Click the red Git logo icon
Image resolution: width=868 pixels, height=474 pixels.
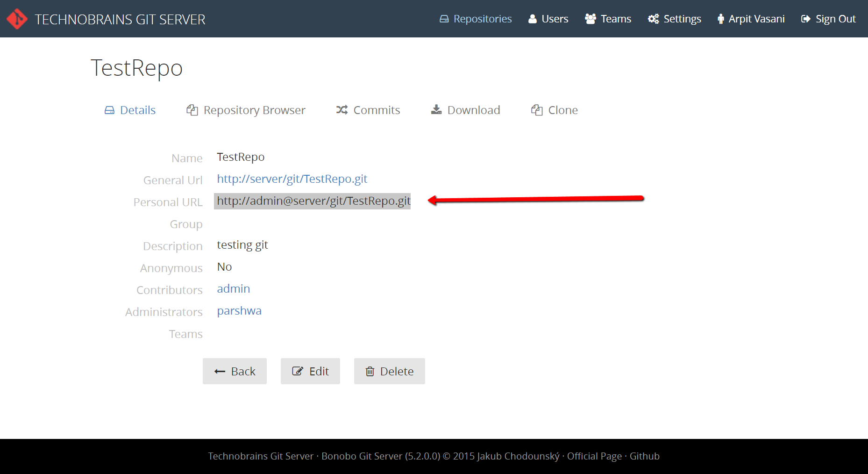[17, 19]
